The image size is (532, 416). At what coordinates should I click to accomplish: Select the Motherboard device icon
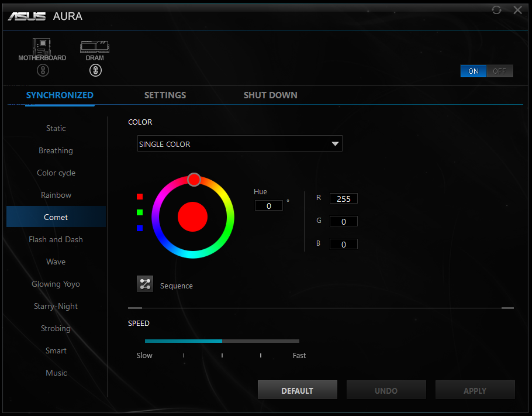[42, 47]
